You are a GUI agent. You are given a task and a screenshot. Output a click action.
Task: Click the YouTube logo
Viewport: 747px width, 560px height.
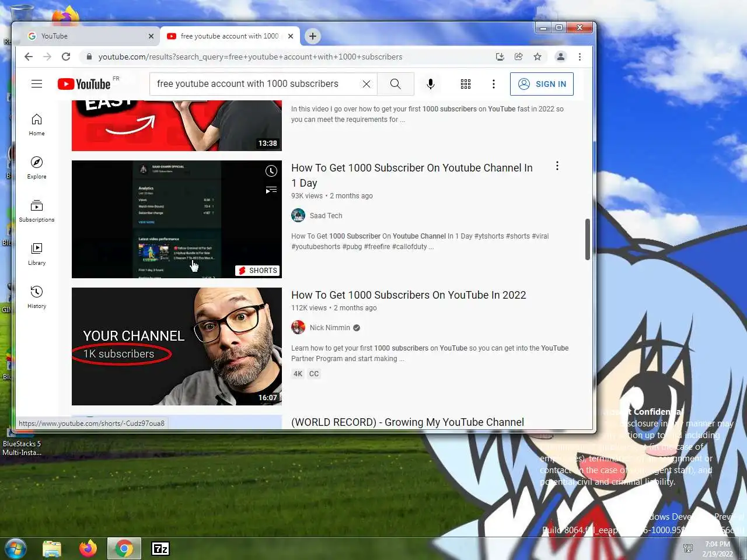[x=84, y=84]
